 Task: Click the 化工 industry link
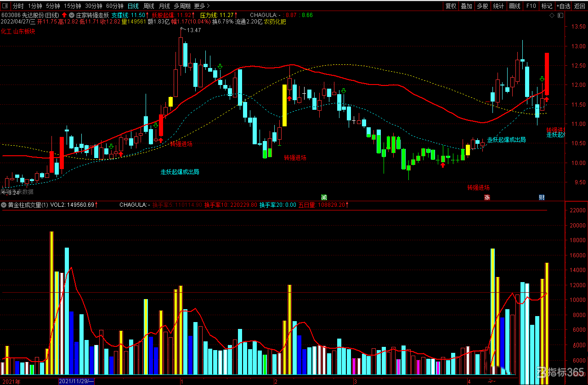coord(6,32)
